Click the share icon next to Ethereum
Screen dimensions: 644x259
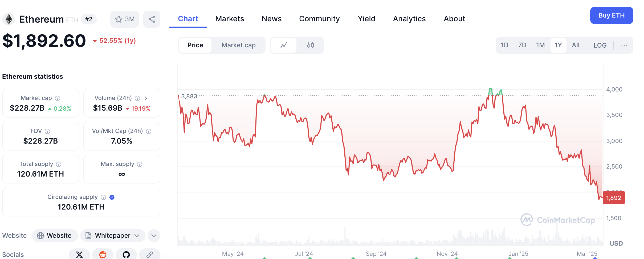coord(152,19)
